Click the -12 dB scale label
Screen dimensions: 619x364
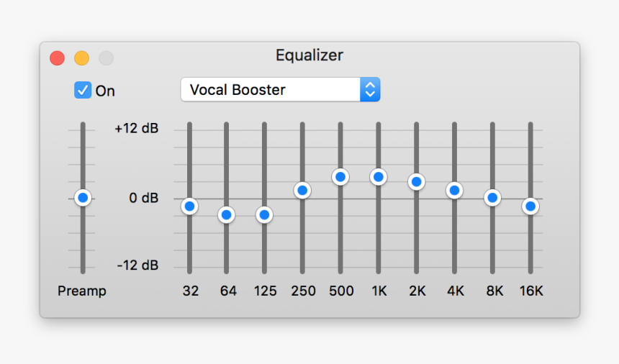point(137,265)
